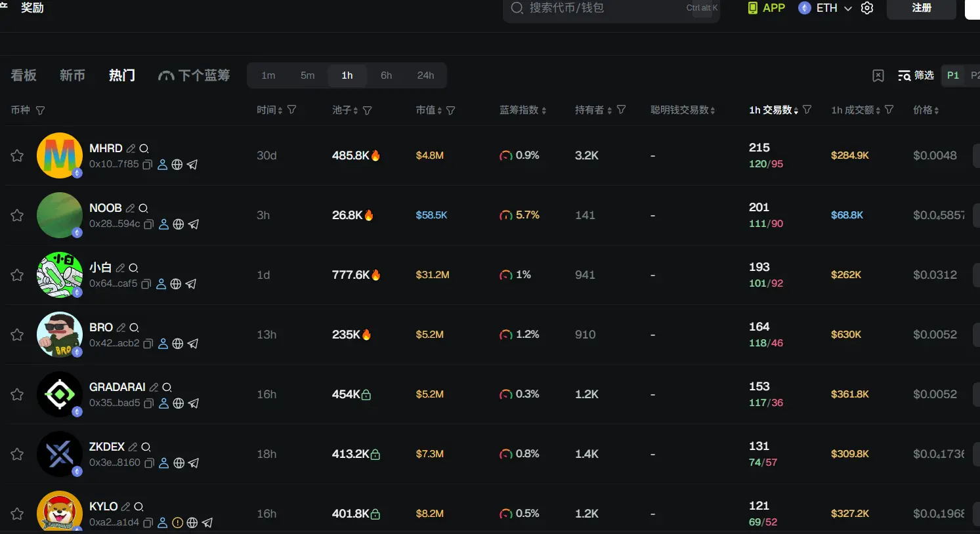Favorite the MHRD token with star

click(17, 155)
